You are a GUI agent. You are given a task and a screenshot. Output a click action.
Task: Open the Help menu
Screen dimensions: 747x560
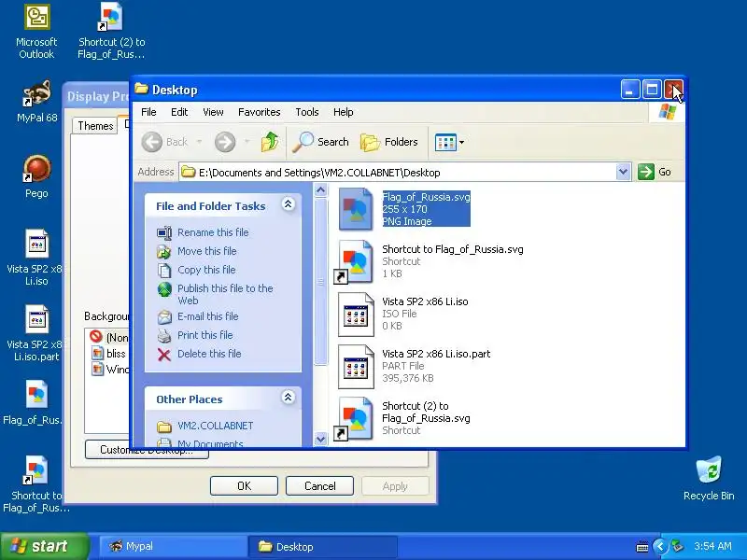(343, 112)
